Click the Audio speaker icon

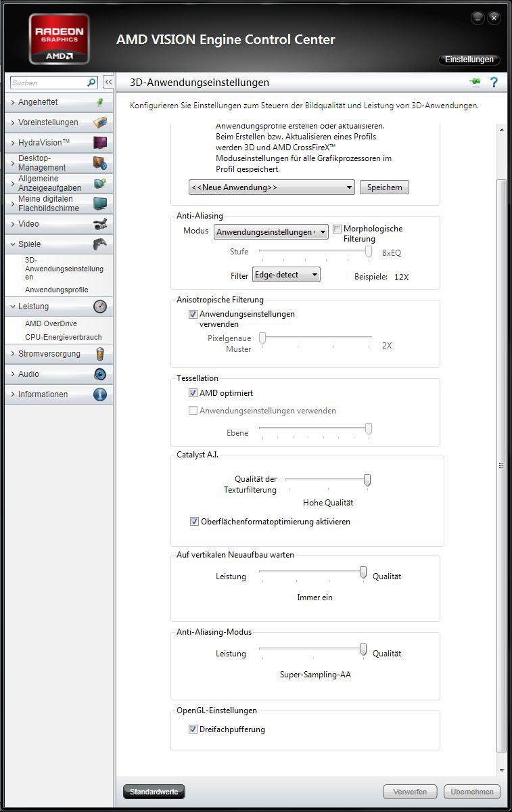(x=100, y=374)
